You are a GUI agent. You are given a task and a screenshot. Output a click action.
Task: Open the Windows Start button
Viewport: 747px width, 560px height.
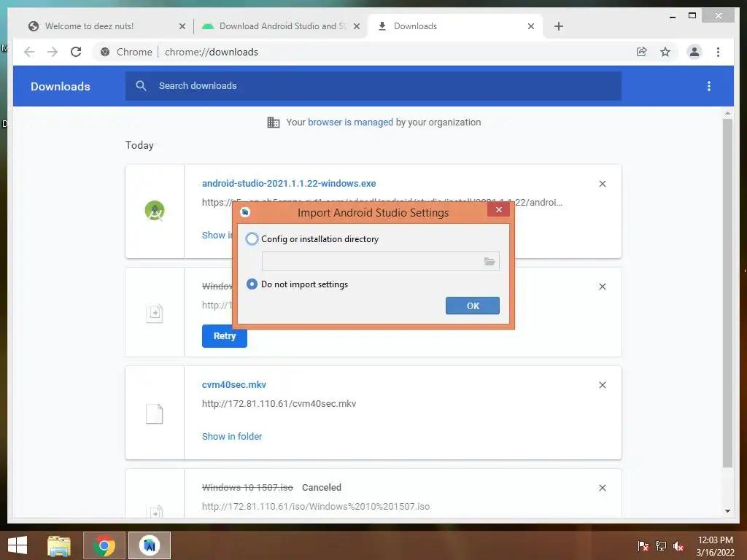click(x=18, y=545)
